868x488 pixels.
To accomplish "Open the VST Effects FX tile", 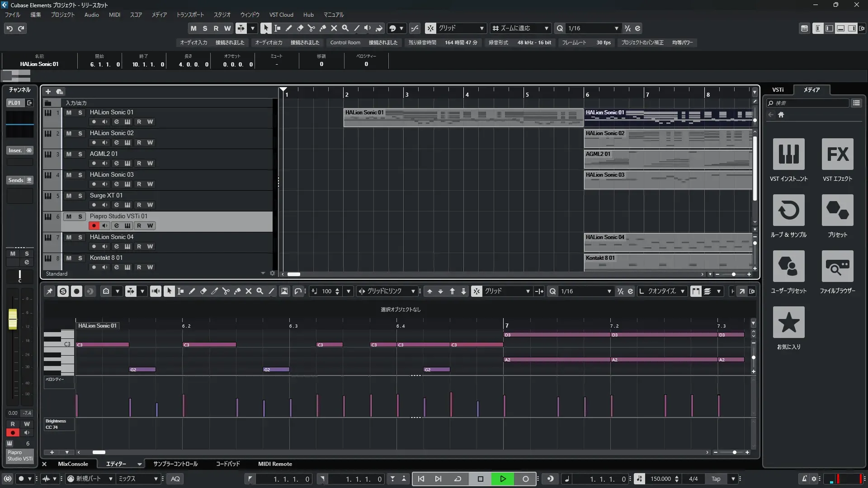I will (x=837, y=154).
